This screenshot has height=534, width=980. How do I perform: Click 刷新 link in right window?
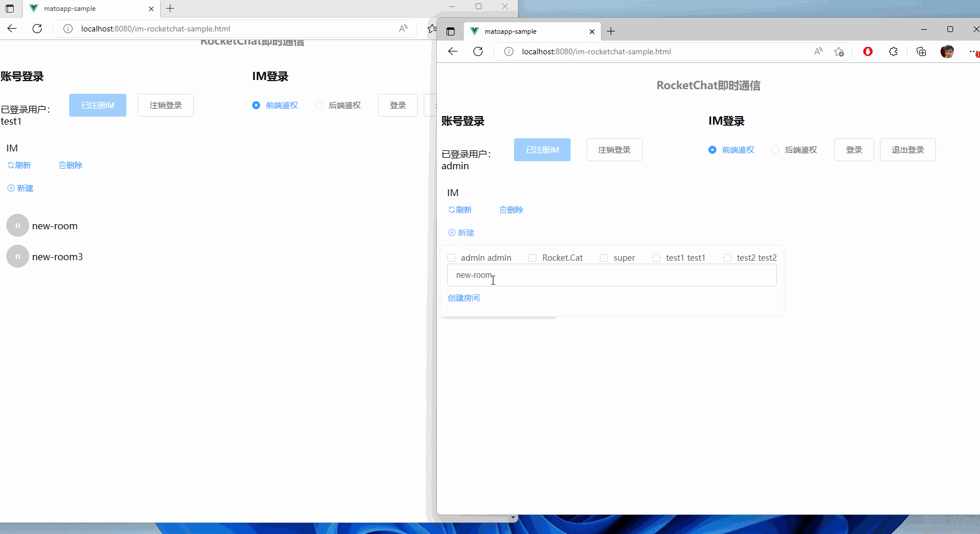coord(460,210)
